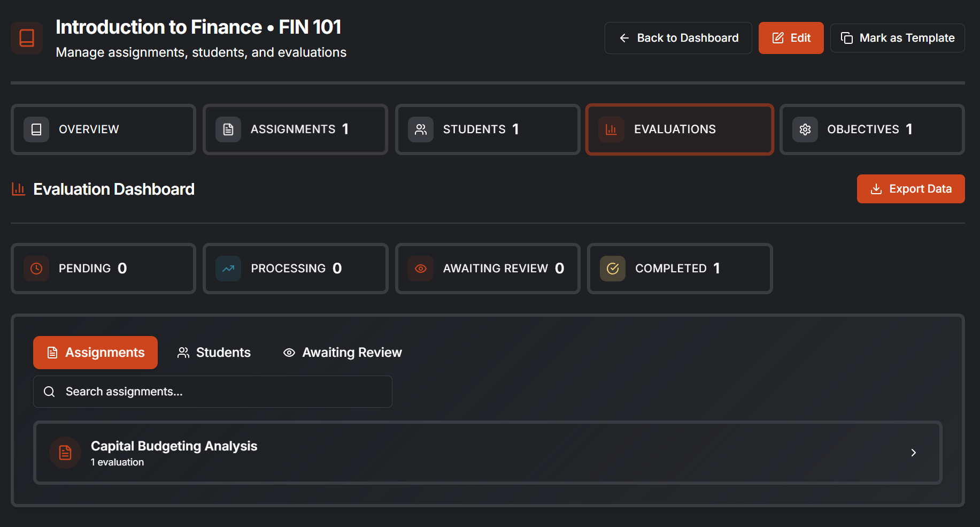Screen dimensions: 980x527
Task: Filter by Pending evaluations
Action: pos(103,269)
